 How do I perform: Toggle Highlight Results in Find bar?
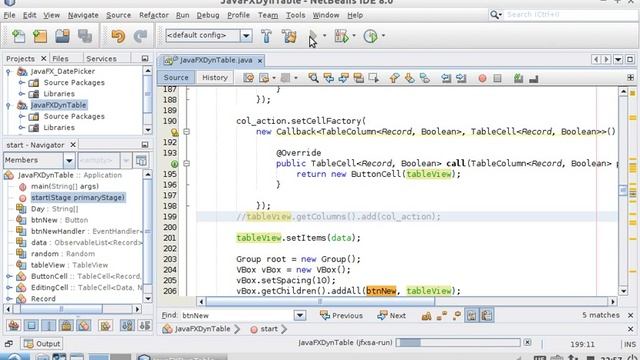point(471,316)
